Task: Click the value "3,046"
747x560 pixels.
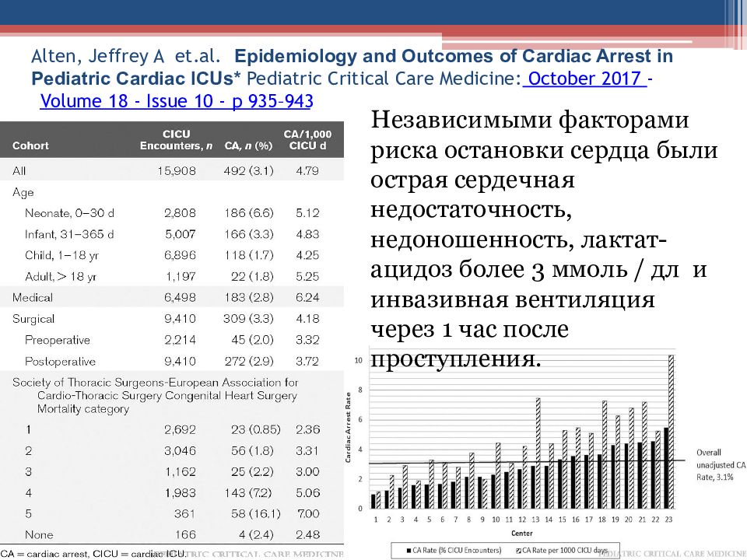Action: pos(180,451)
